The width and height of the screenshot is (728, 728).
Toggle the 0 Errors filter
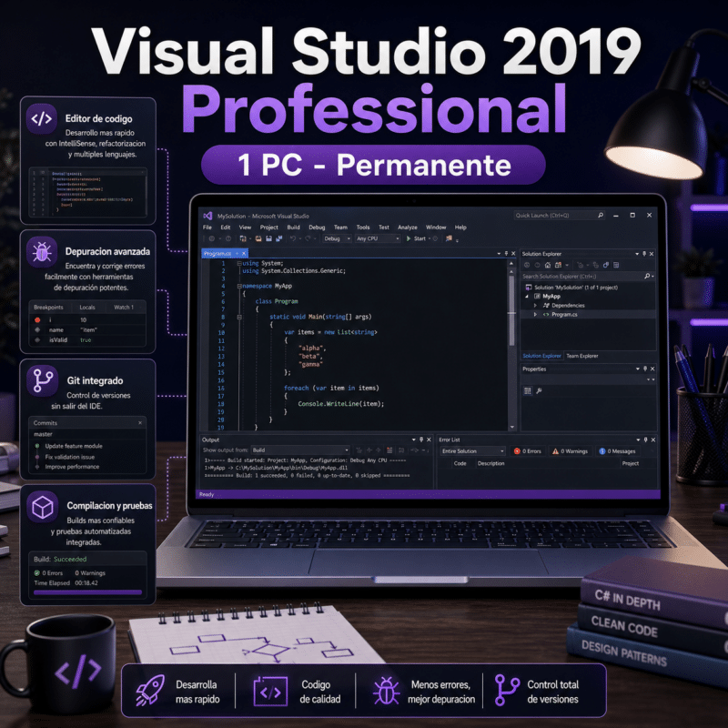(x=528, y=451)
